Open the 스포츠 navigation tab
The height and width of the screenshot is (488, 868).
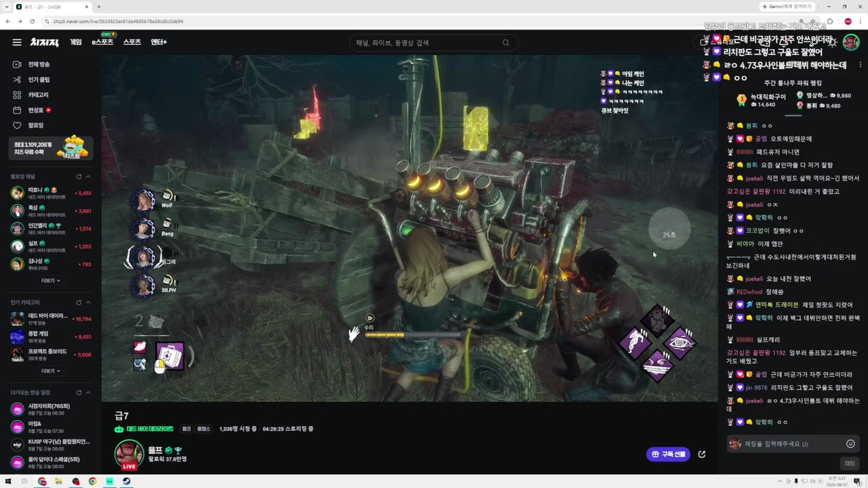click(x=132, y=42)
